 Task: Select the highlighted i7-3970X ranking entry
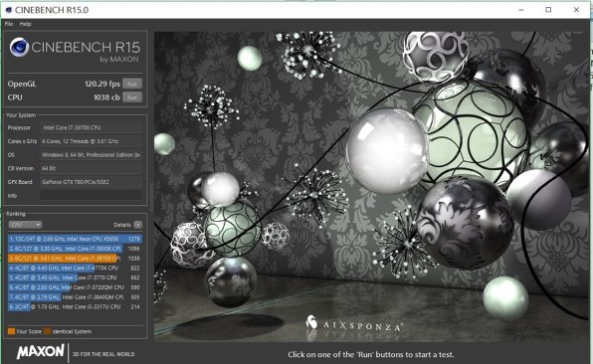(x=75, y=259)
